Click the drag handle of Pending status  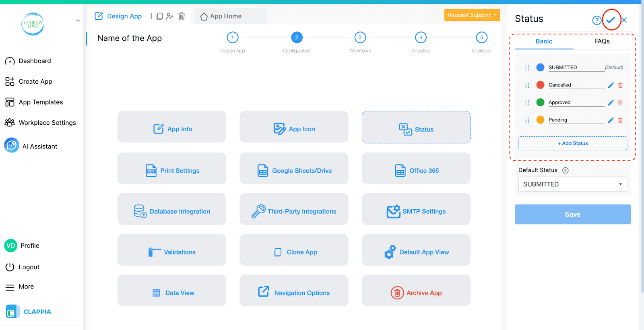click(x=527, y=120)
